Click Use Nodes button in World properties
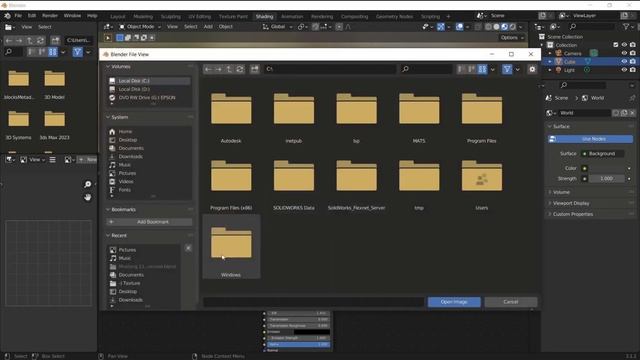640x360 pixels. tap(591, 139)
